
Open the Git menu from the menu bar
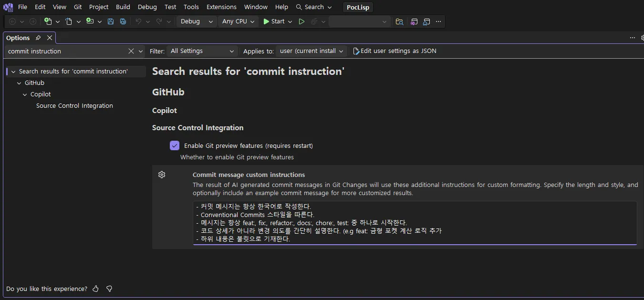77,7
